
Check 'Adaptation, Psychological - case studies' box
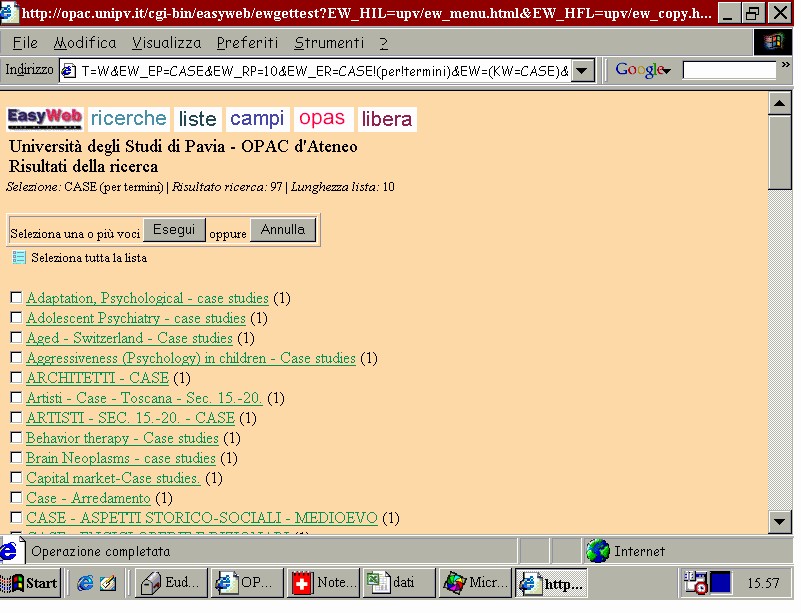click(16, 297)
